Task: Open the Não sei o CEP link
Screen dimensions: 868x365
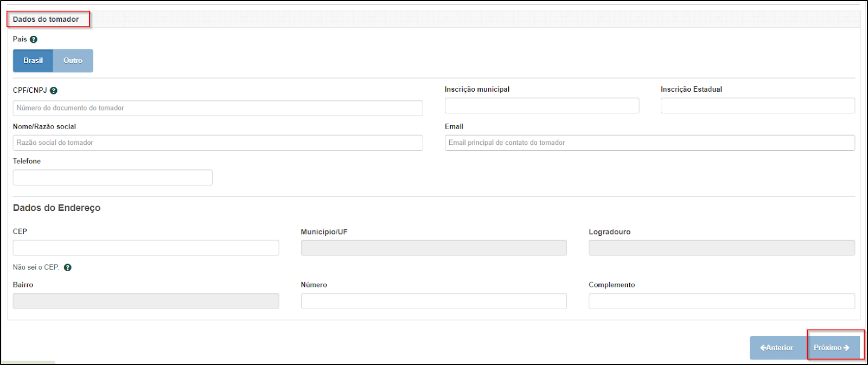Action: pos(36,267)
